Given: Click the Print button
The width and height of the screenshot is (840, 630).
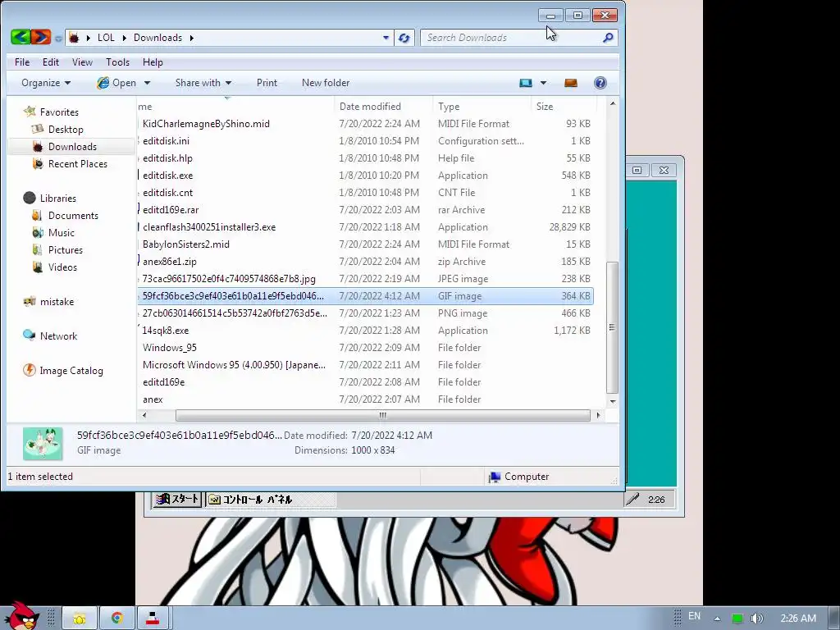Looking at the screenshot, I should click(x=267, y=83).
